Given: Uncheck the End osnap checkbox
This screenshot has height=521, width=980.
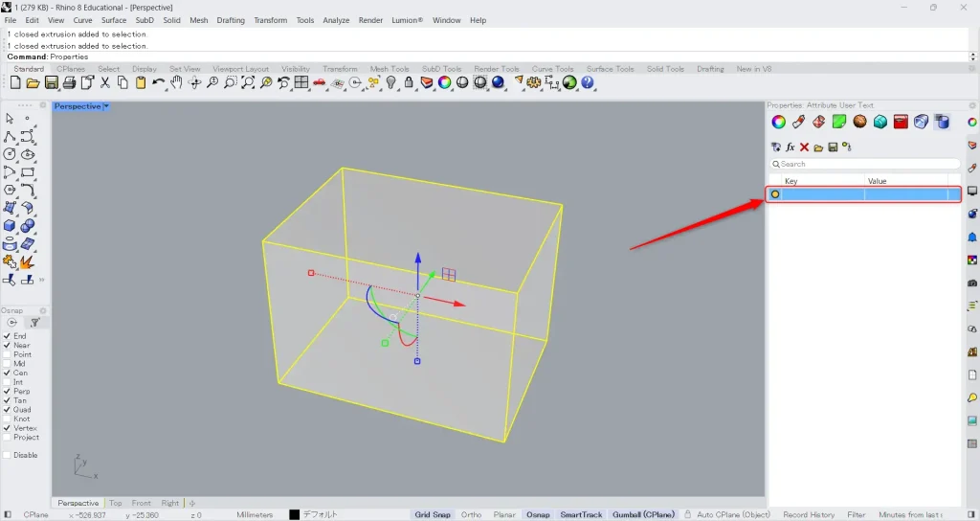Looking at the screenshot, I should pos(8,336).
